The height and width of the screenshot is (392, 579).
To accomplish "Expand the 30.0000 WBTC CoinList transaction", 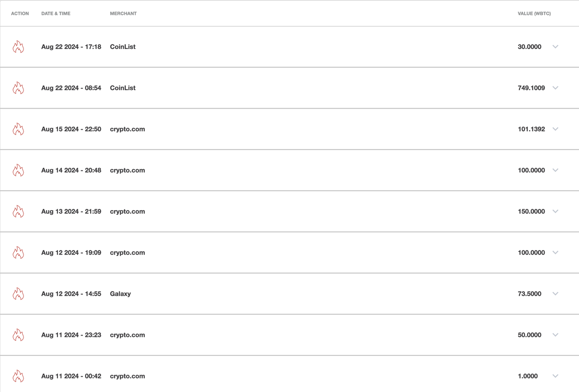I will 555,47.
